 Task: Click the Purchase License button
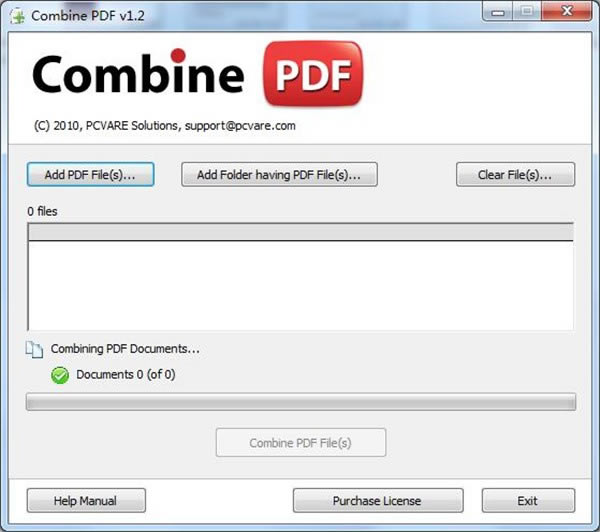pyautogui.click(x=378, y=500)
